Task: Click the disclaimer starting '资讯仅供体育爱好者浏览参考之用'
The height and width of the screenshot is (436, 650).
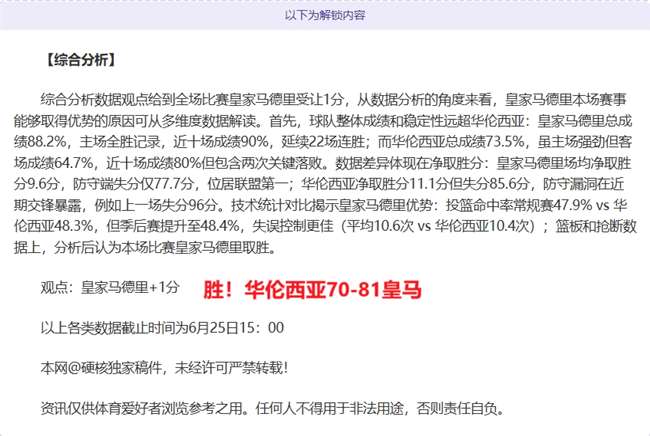Action: pos(273,409)
